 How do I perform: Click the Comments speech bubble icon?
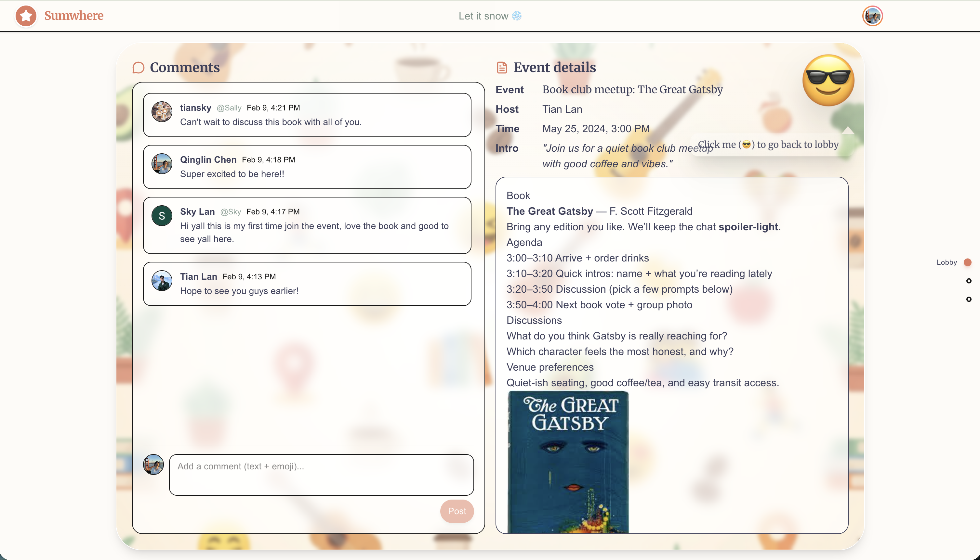point(138,68)
